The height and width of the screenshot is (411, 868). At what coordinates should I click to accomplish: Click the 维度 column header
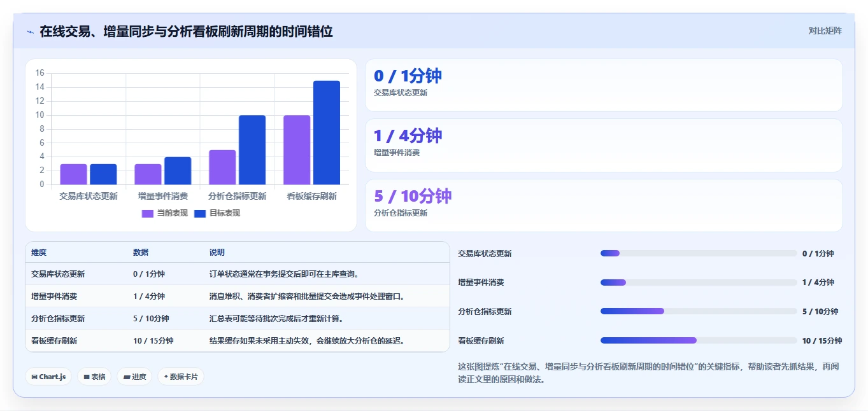point(39,253)
